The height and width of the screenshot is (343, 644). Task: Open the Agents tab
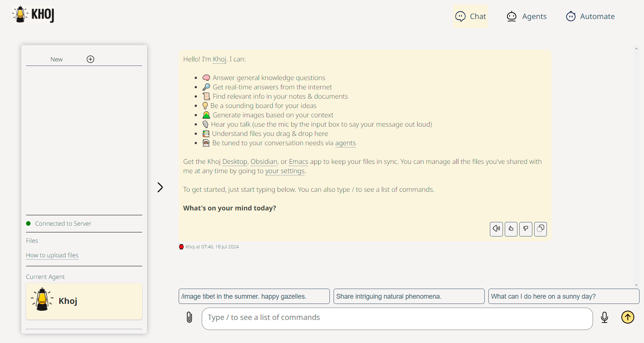coord(526,16)
